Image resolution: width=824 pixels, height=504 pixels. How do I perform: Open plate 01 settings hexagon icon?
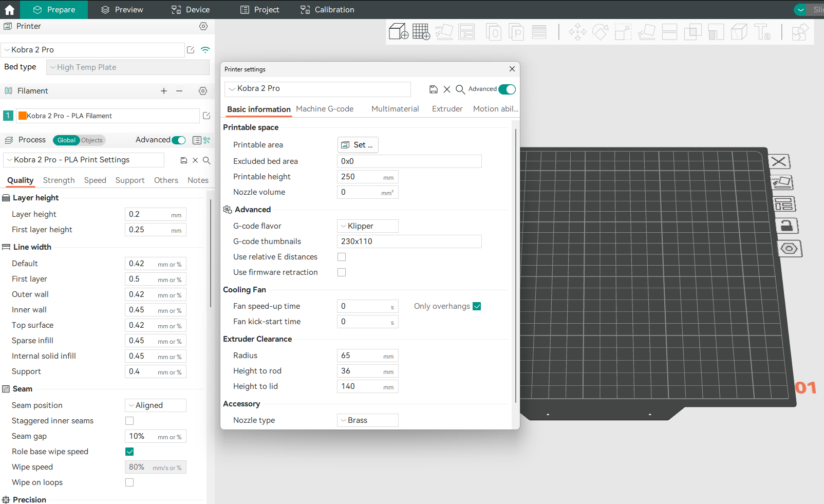tap(790, 249)
